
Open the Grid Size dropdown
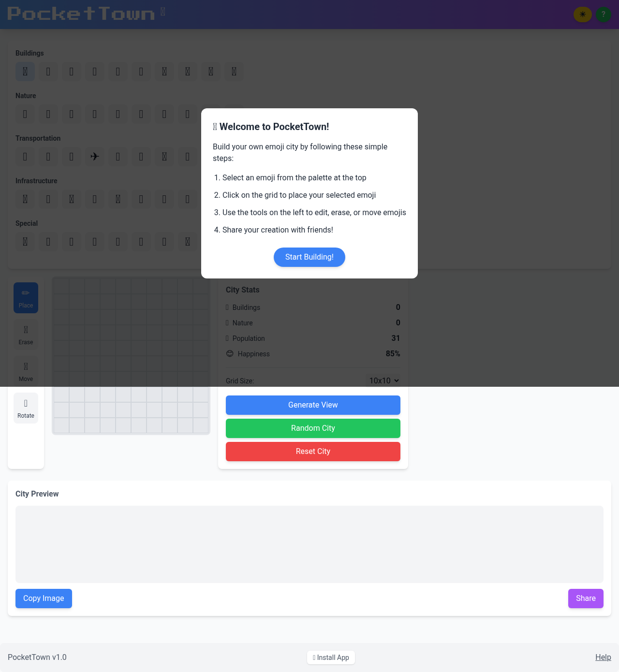[x=384, y=380]
